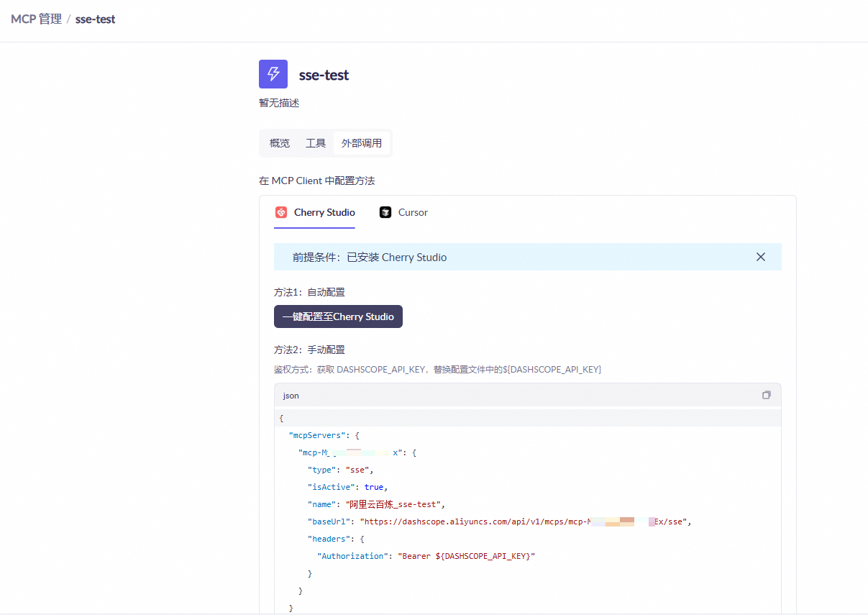
Task: Click the "type": "sse" code line
Action: click(x=341, y=470)
